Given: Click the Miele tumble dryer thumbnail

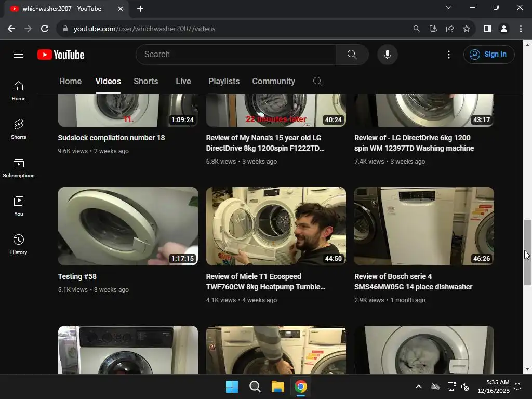Looking at the screenshot, I should pos(276,226).
